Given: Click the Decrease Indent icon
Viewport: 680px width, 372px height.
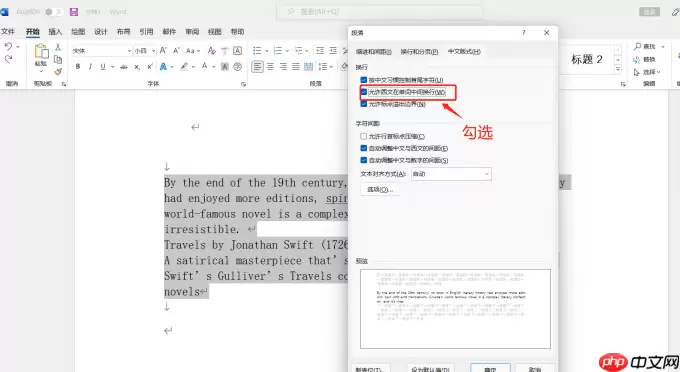Looking at the screenshot, I should [320, 51].
